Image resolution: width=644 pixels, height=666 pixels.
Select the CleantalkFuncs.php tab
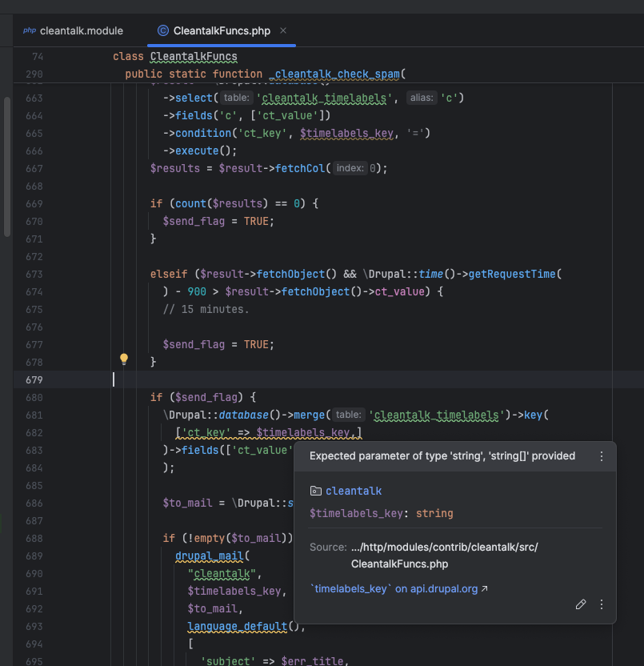221,31
